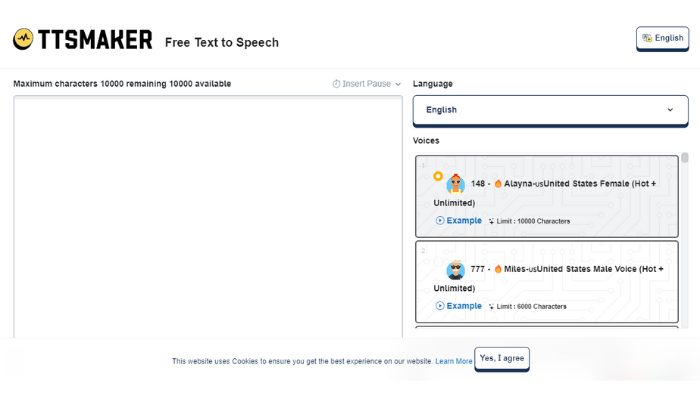Accept cookies with Yes, I agree

[x=502, y=358]
